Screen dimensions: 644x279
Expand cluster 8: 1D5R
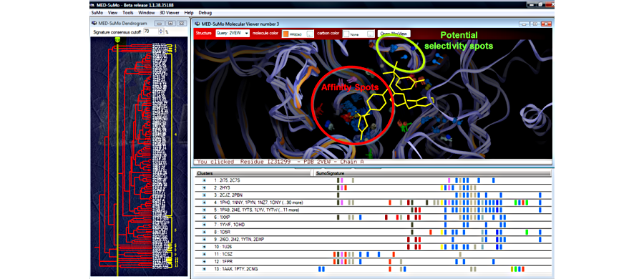(x=203, y=232)
